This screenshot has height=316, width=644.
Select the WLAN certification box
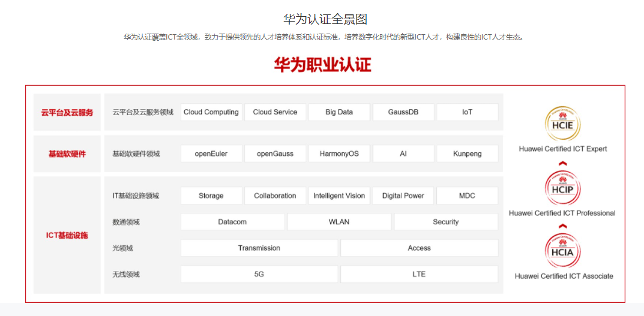(339, 222)
